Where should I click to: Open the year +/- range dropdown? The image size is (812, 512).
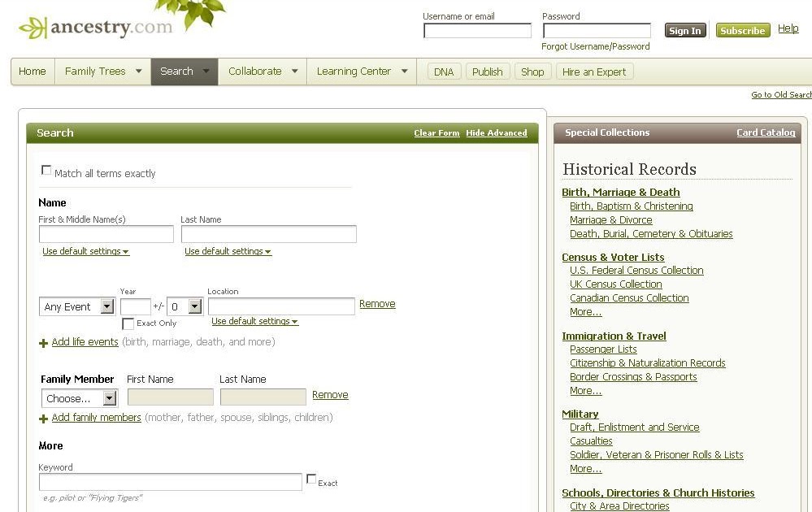[185, 306]
